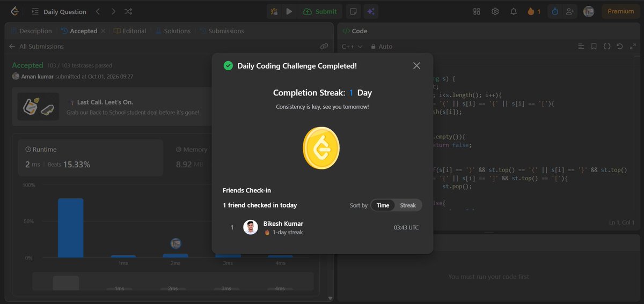This screenshot has height=304, width=644.
Task: Click the Code panel tab
Action: click(x=354, y=31)
